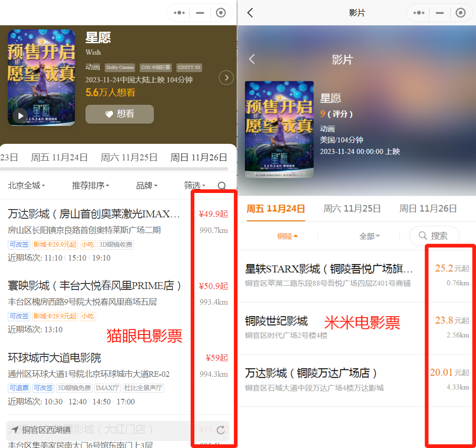
Task: Click 影城卡29.9元起 tag under 寰映影城
Action: 55,316
